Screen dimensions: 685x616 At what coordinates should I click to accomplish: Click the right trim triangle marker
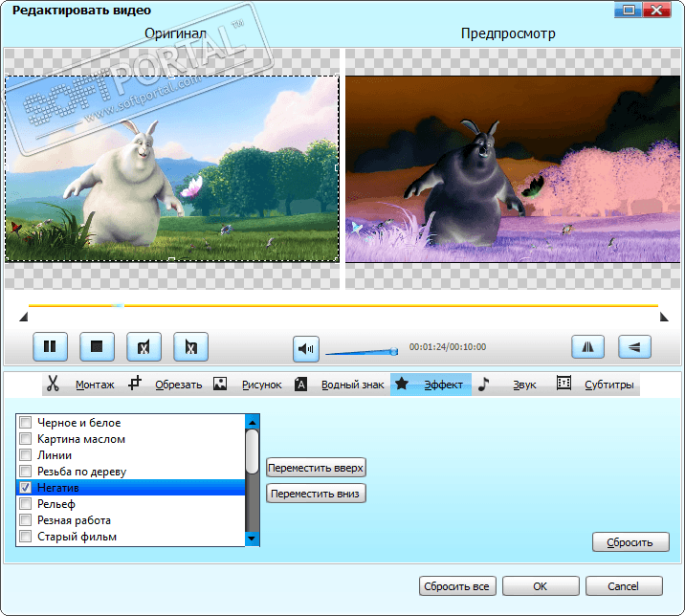tap(664, 317)
